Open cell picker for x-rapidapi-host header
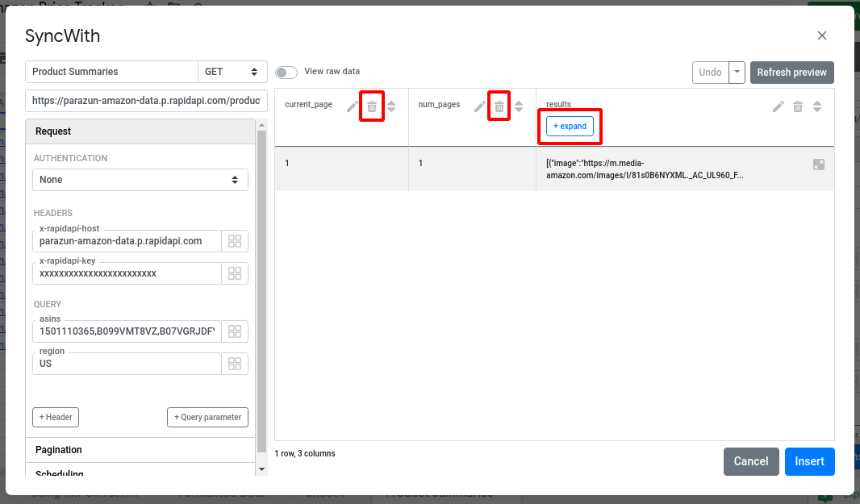The image size is (860, 504). [x=235, y=241]
